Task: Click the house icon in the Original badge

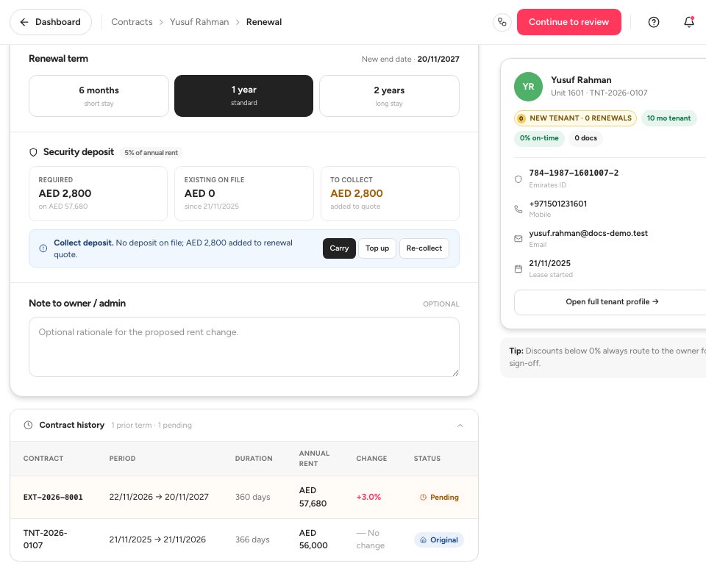Action: point(424,540)
